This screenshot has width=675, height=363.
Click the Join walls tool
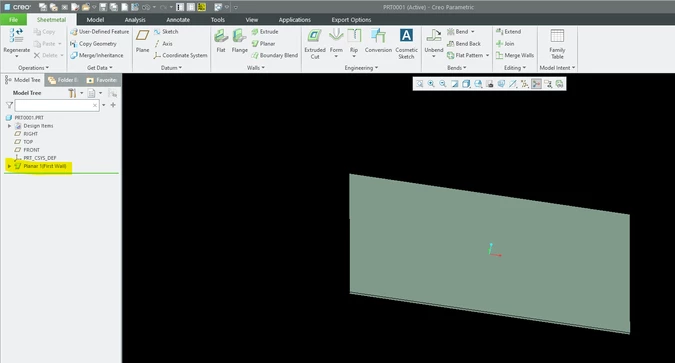pos(505,43)
